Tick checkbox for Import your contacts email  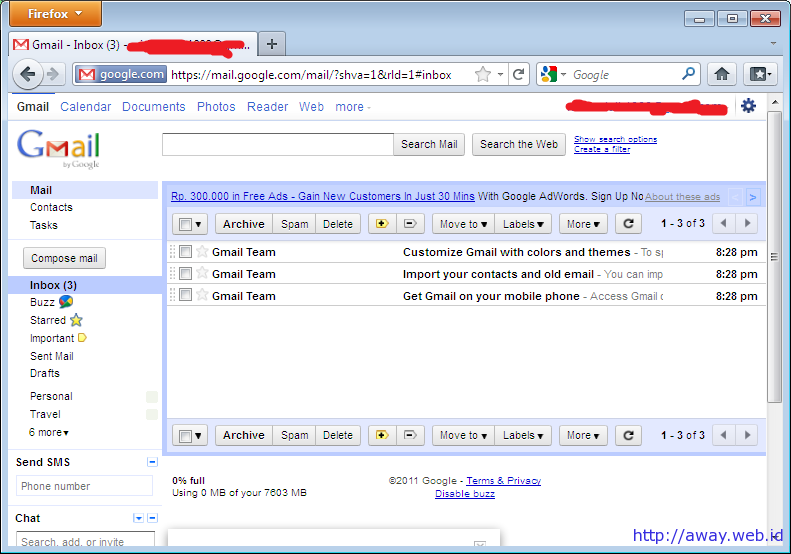pos(186,273)
